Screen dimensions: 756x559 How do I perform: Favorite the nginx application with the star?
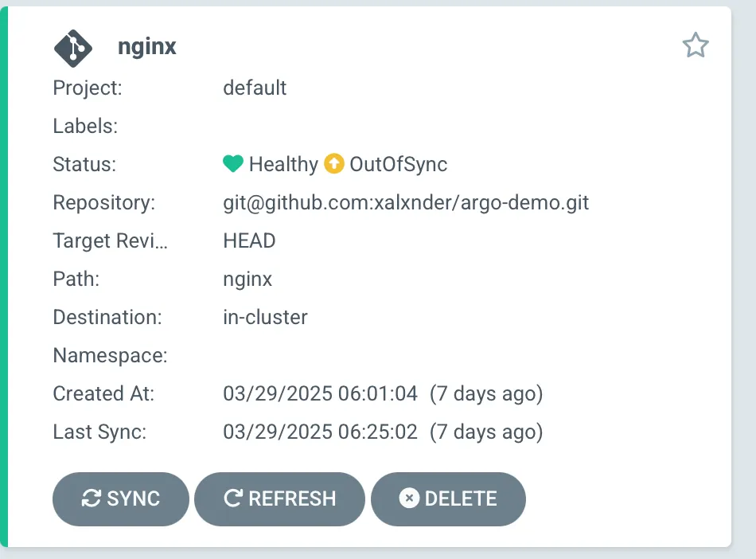click(x=696, y=45)
